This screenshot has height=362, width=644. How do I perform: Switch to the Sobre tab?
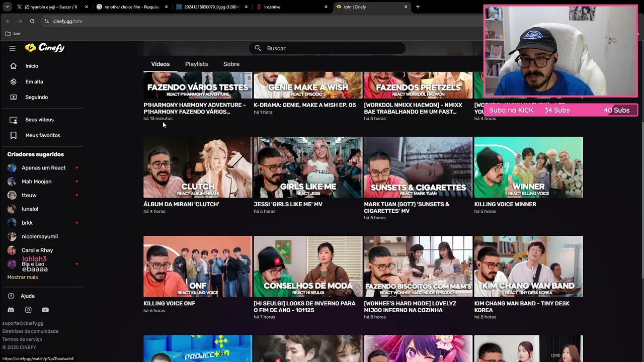[x=231, y=64]
